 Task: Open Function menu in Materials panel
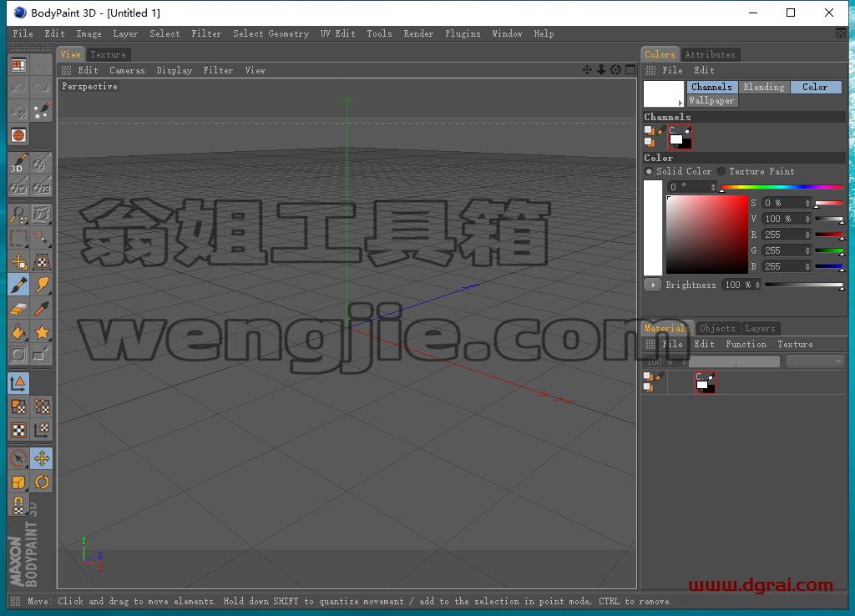pos(746,344)
